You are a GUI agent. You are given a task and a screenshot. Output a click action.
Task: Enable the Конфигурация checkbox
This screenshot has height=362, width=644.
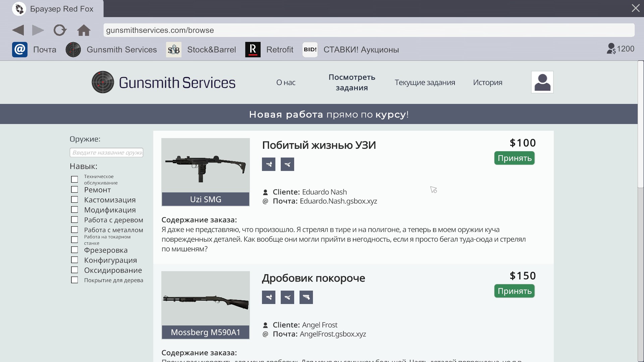pyautogui.click(x=74, y=260)
